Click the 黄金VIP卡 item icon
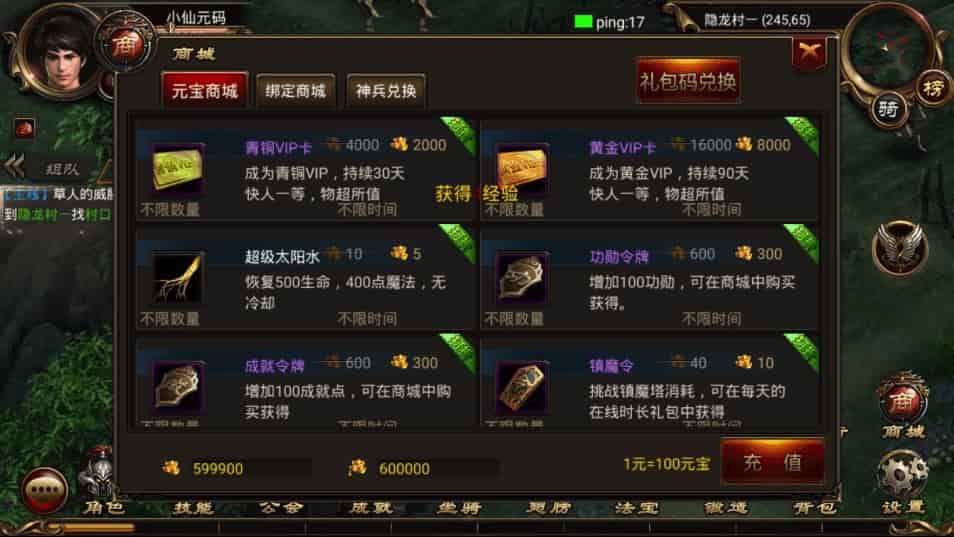The height and width of the screenshot is (537, 954). (522, 169)
